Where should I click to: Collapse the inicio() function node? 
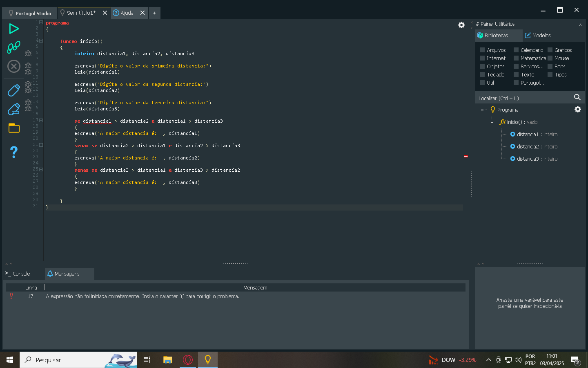[x=492, y=122]
